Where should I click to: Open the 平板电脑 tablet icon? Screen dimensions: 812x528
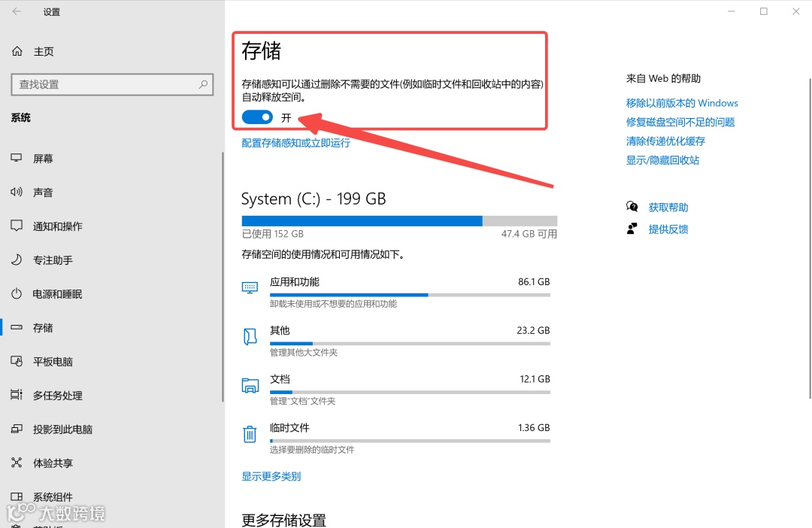[x=17, y=361]
